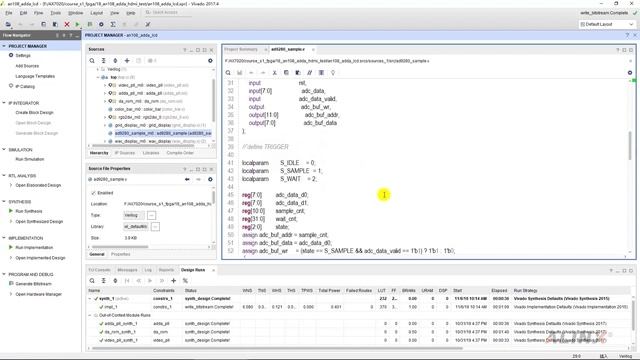Collapse IP INTEGRATOR section
The image size is (640, 360).
click(4, 103)
